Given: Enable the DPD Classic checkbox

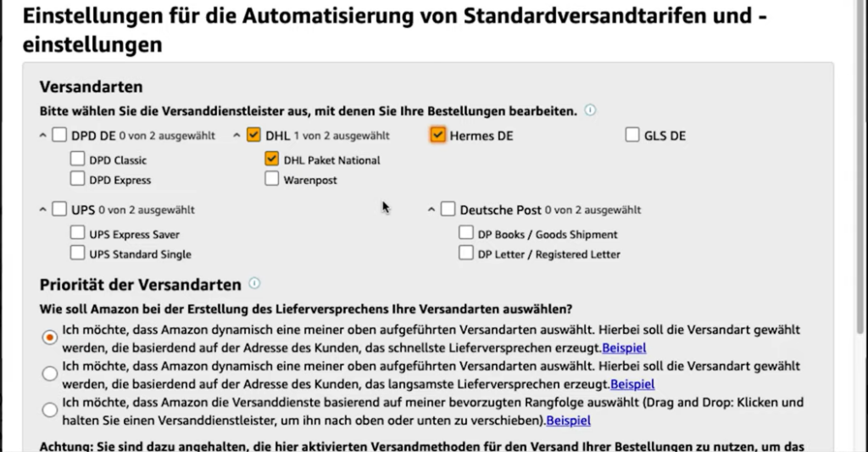Looking at the screenshot, I should click(77, 159).
